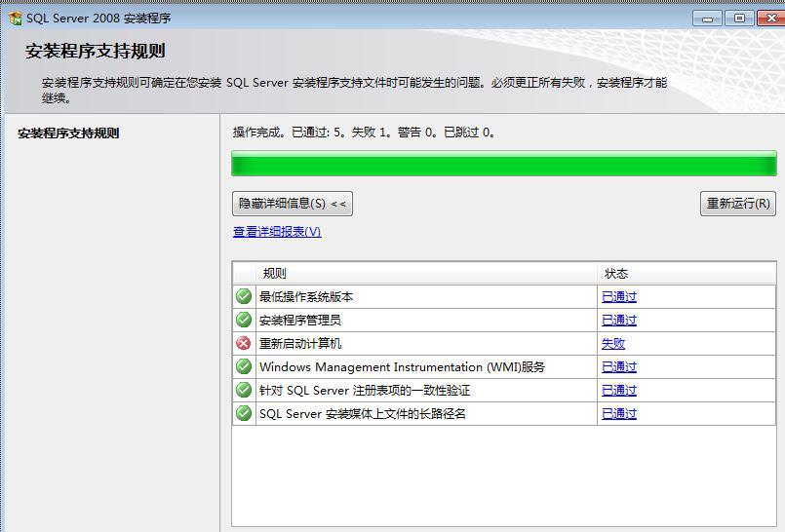Viewport: 785px width, 532px height.
Task: Open 已通过 status for WMI服务 rule
Action: pos(619,366)
